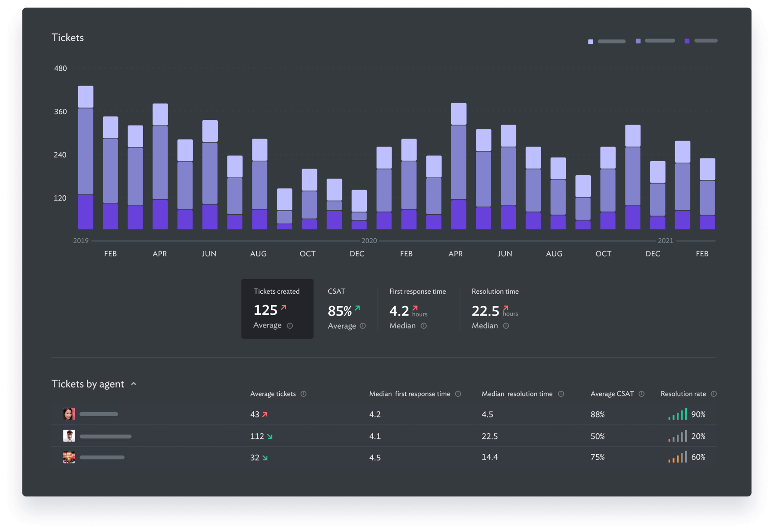773x532 pixels.
Task: Click info icon by Median first response time
Action: click(458, 394)
